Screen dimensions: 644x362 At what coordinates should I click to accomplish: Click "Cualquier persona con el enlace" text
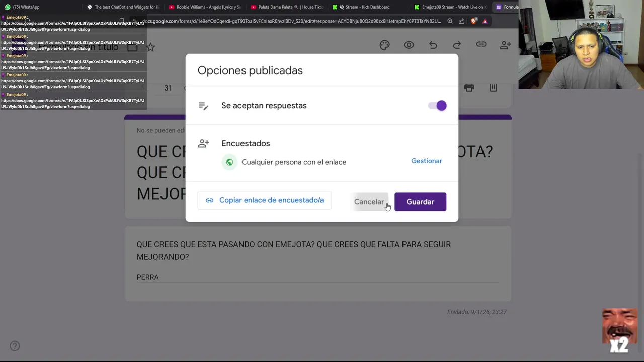click(294, 162)
